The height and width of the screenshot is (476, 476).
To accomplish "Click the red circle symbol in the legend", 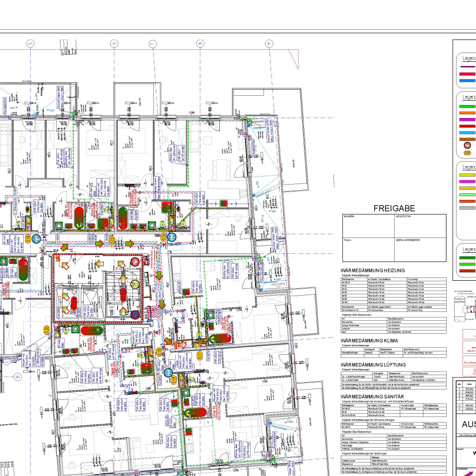I will point(467,145).
